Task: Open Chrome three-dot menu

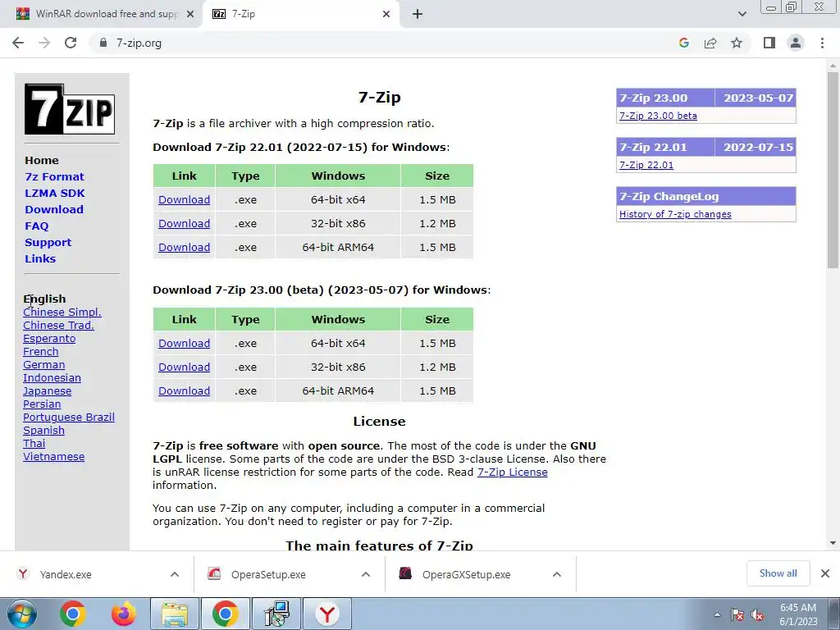Action: point(822,43)
